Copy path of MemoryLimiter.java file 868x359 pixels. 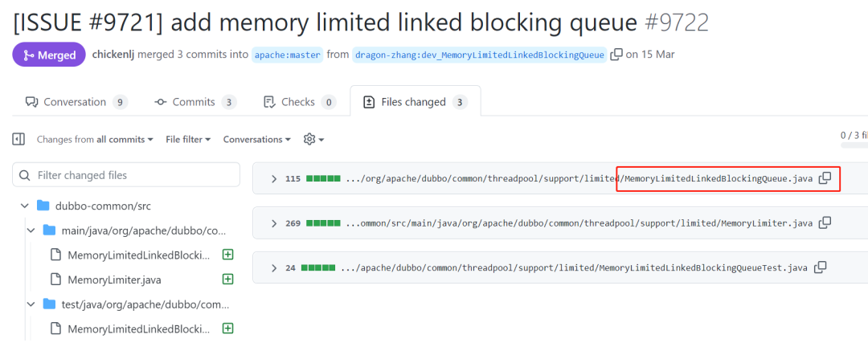pyautogui.click(x=825, y=223)
